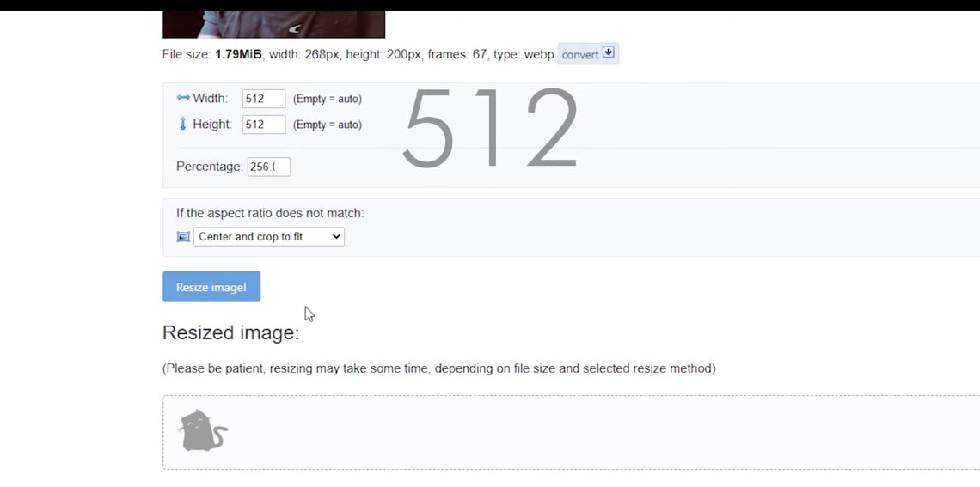Click the Width label text
The image size is (980, 487).
pyautogui.click(x=210, y=98)
